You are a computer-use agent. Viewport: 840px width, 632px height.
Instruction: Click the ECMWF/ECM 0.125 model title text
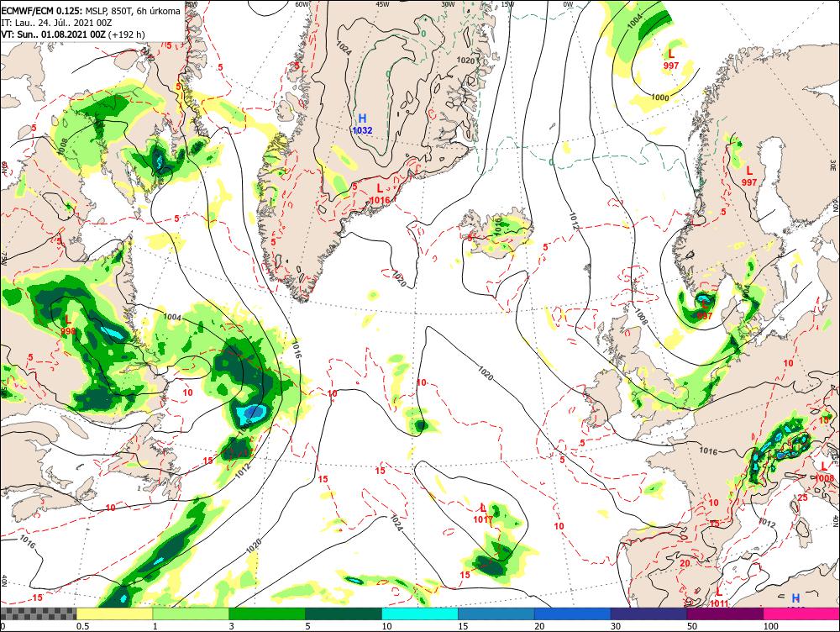[x=42, y=11]
